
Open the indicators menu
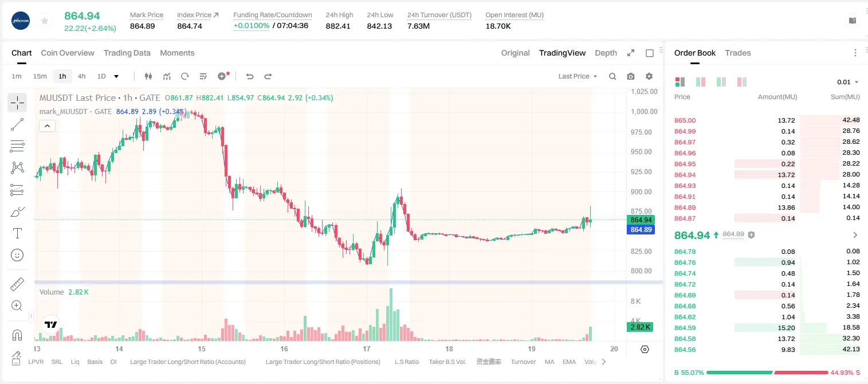tap(167, 76)
